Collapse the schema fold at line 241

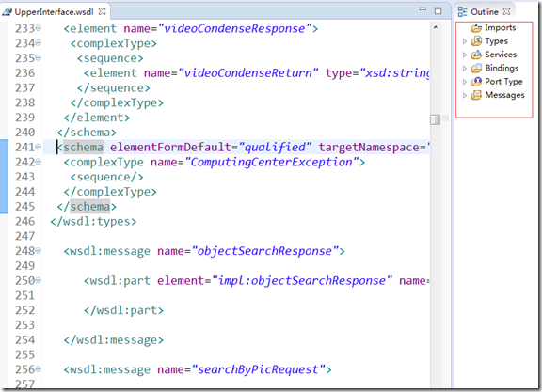pyautogui.click(x=38, y=147)
